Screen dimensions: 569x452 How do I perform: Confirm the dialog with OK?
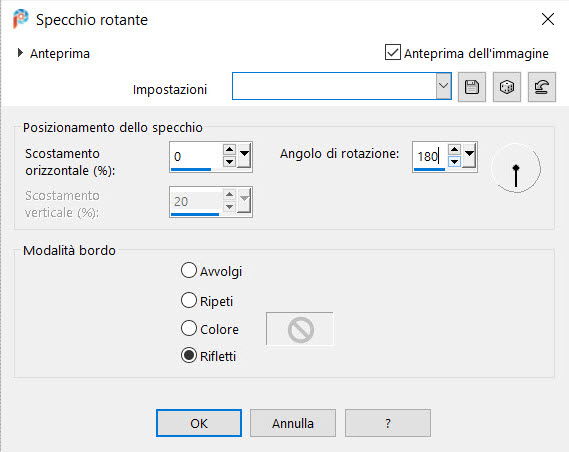[199, 423]
